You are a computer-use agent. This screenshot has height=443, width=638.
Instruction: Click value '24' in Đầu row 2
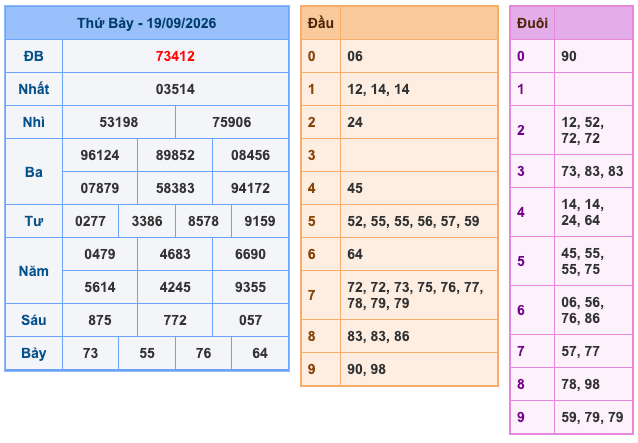coord(355,122)
